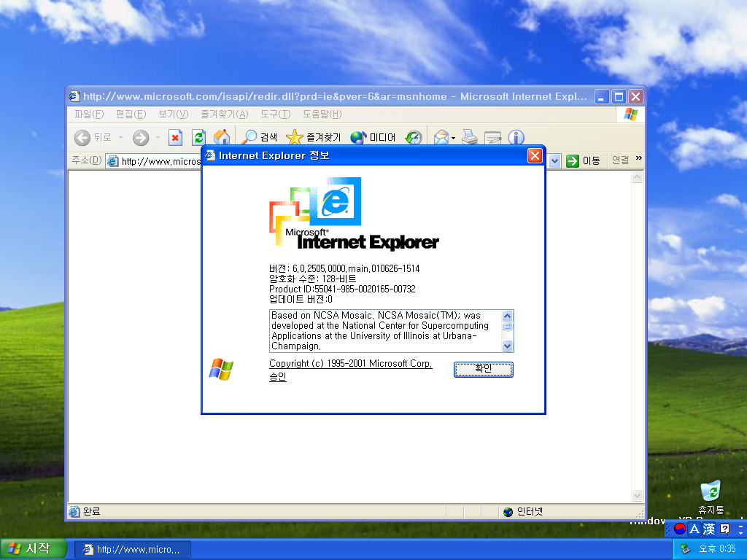
Task: Click the Go (이동) button
Action: tap(583, 161)
